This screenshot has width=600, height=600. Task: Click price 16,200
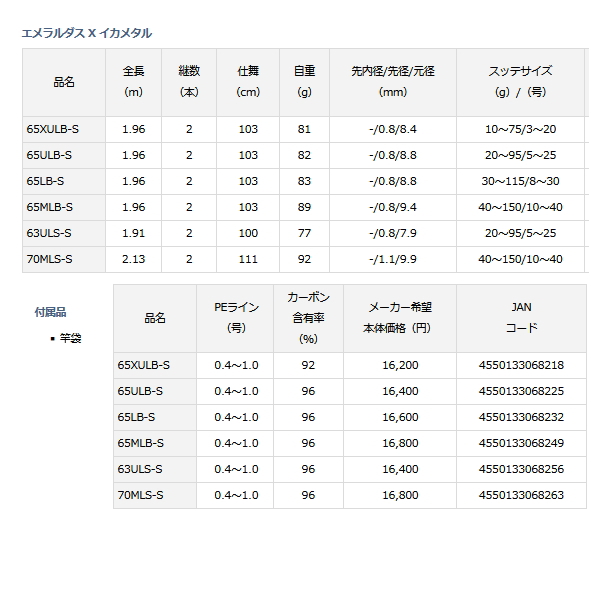click(x=400, y=365)
